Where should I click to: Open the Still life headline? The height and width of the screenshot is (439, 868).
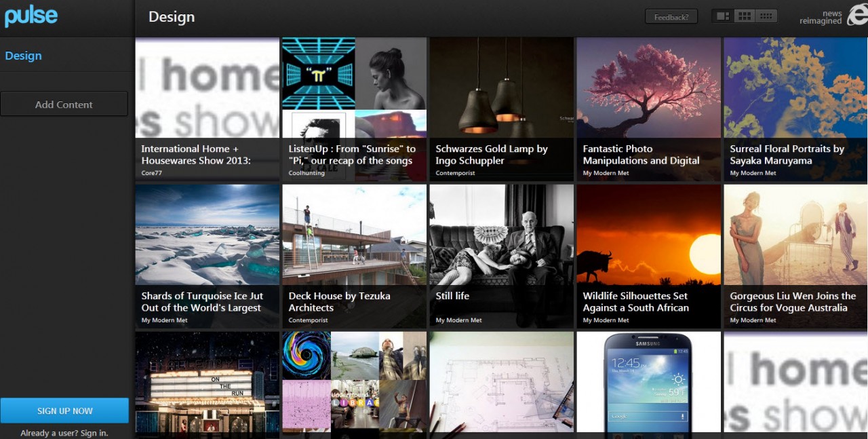452,296
